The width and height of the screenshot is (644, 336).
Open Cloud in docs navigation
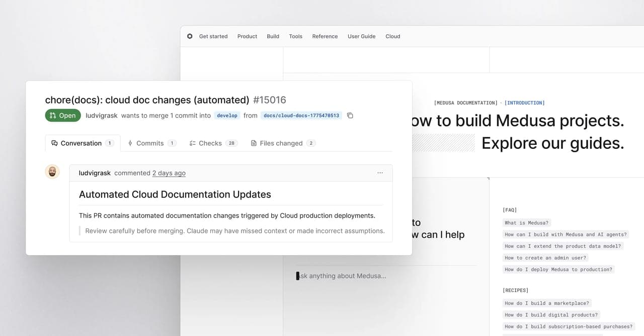point(393,36)
